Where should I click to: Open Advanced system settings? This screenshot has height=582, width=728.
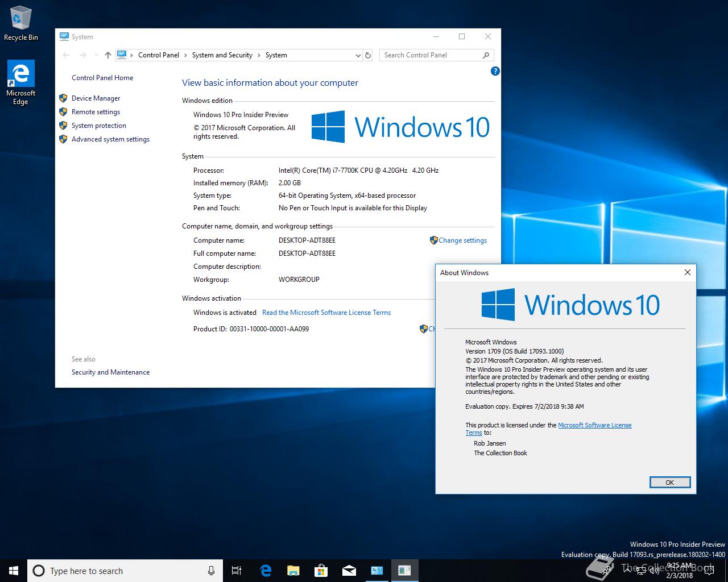pyautogui.click(x=111, y=139)
